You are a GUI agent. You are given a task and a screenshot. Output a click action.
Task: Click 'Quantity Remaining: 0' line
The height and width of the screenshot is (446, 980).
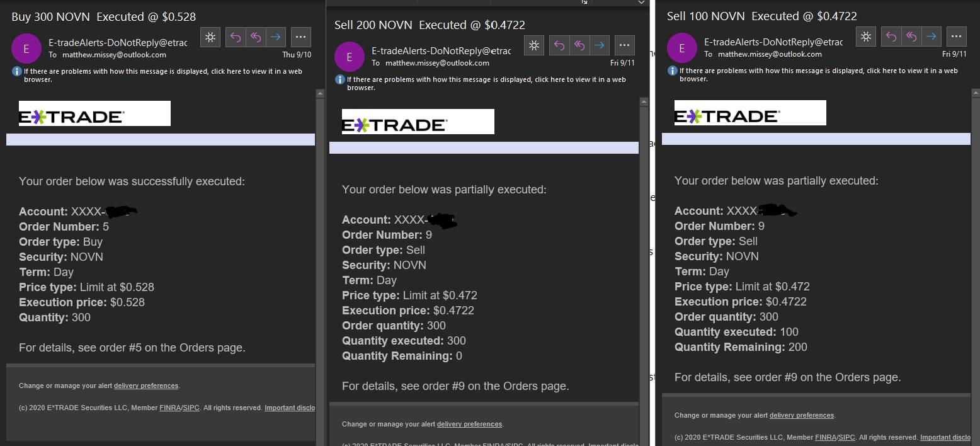click(402, 356)
